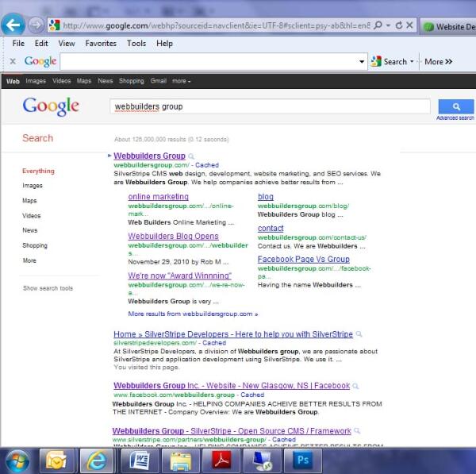Open the Edit menu

(41, 44)
